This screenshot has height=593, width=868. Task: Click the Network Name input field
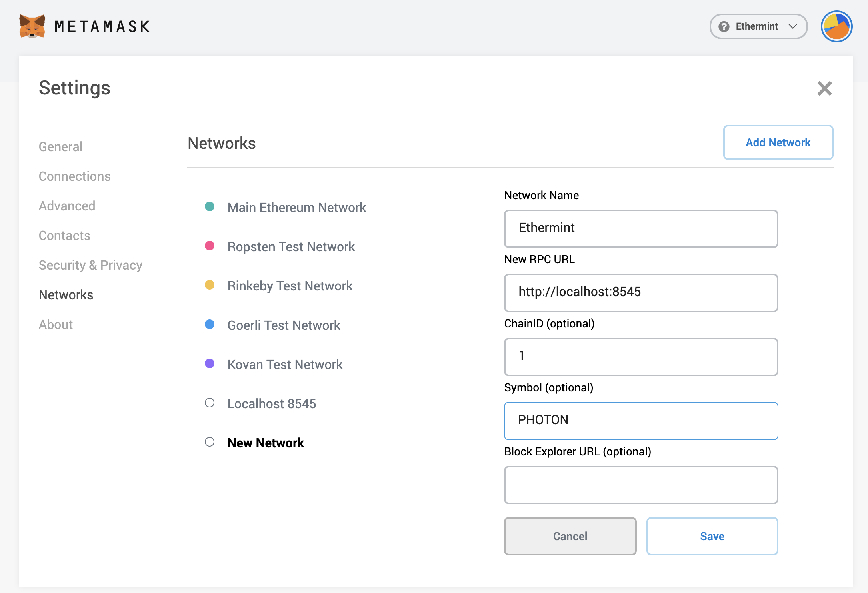tap(640, 228)
